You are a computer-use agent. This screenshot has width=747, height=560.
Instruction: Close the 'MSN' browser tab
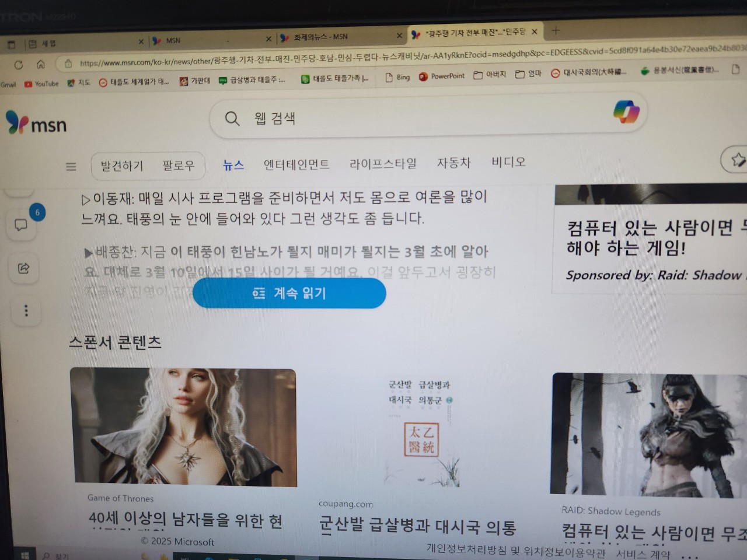point(268,39)
